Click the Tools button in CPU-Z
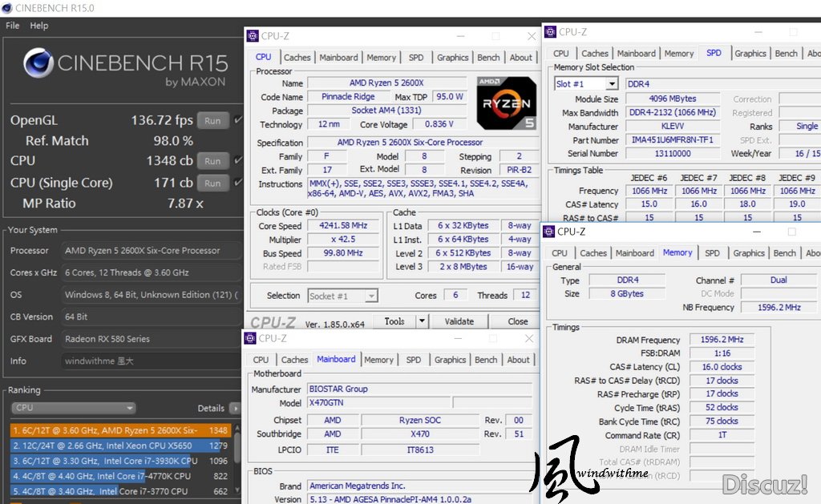Viewport: 821px width, 504px height. click(394, 321)
